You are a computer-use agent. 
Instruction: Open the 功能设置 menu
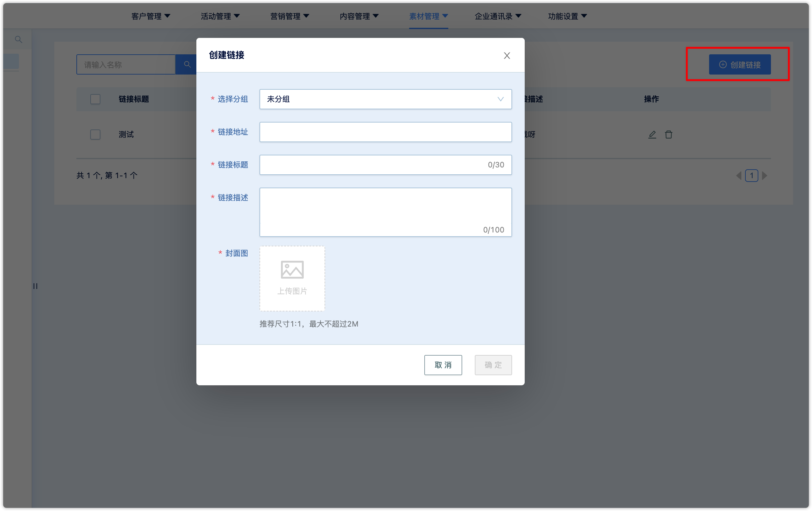pyautogui.click(x=567, y=16)
